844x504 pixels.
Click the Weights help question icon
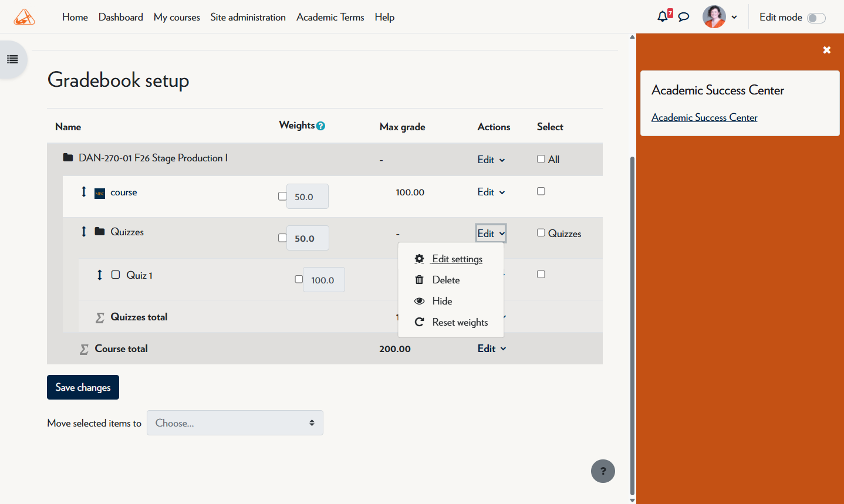tap(320, 126)
